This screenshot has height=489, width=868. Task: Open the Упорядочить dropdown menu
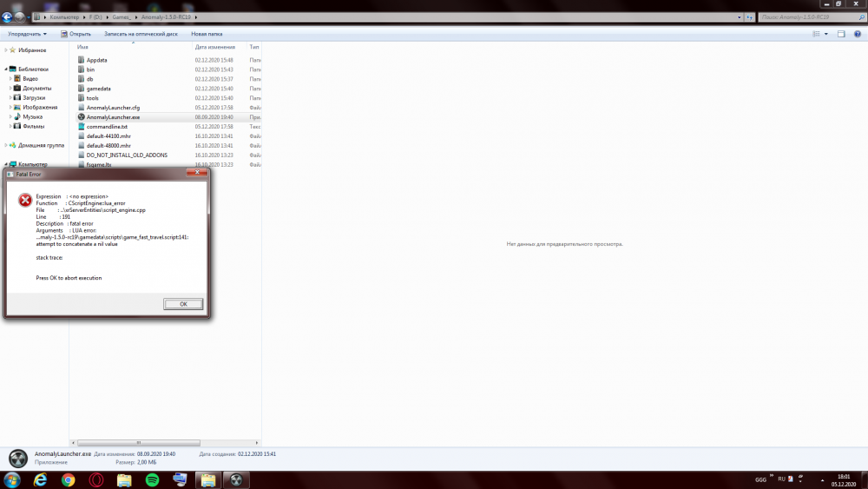click(x=27, y=34)
